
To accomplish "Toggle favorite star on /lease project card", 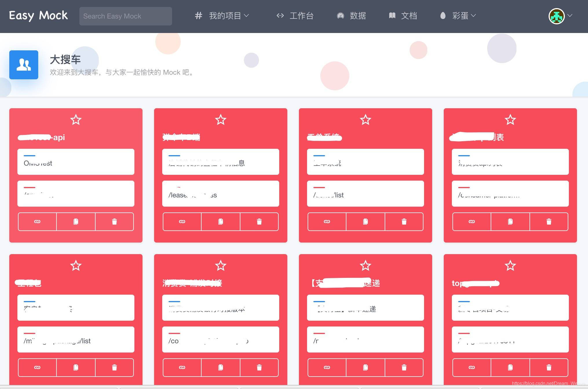I will (x=221, y=120).
